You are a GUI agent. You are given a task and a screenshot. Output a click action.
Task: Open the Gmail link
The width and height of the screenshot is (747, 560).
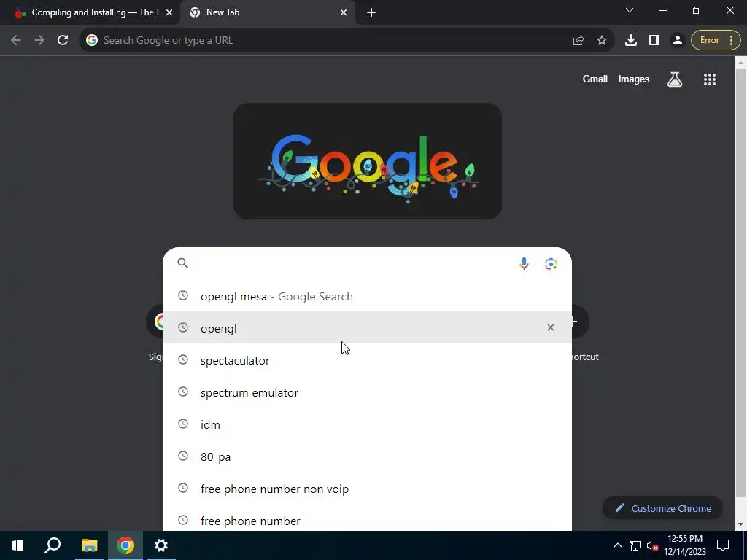click(595, 79)
